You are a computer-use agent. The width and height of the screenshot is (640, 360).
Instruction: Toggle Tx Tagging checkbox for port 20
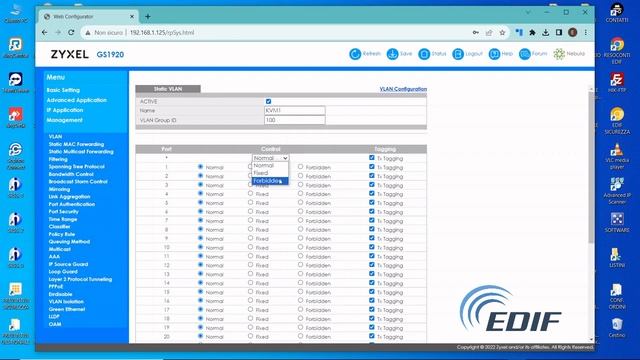click(371, 336)
